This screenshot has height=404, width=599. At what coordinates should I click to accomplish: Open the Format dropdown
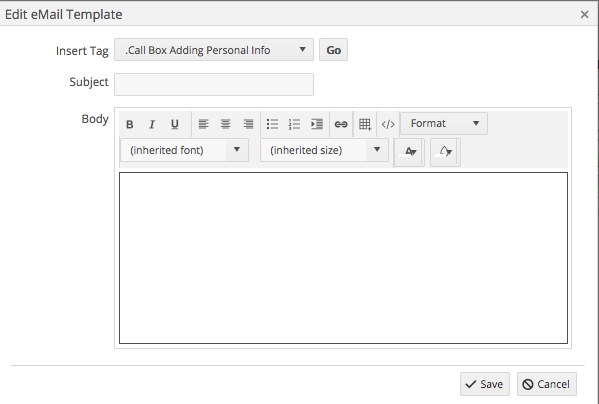pyautogui.click(x=444, y=123)
